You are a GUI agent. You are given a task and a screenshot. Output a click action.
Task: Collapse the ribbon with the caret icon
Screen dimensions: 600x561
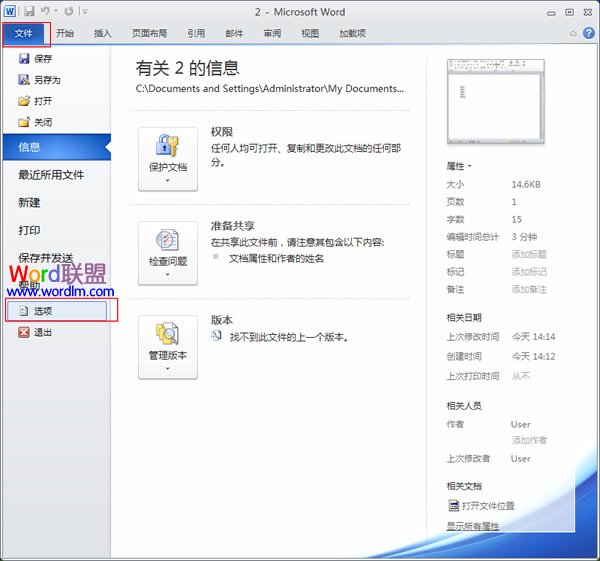click(x=573, y=34)
